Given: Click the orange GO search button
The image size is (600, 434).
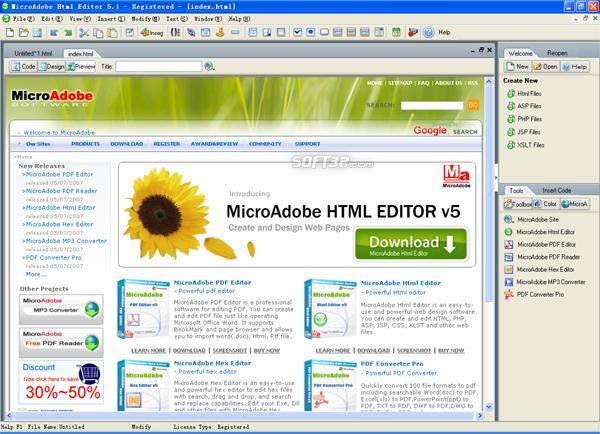Looking at the screenshot, I should click(x=473, y=105).
